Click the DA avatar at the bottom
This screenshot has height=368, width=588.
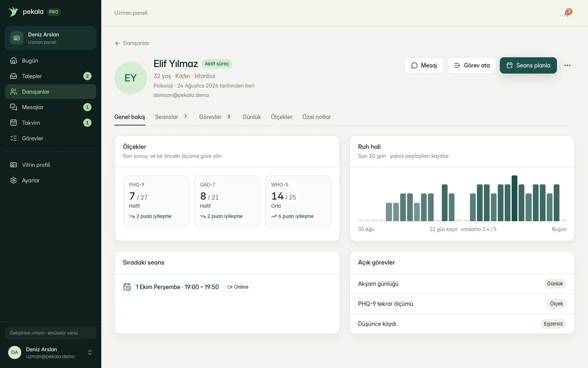(15, 352)
